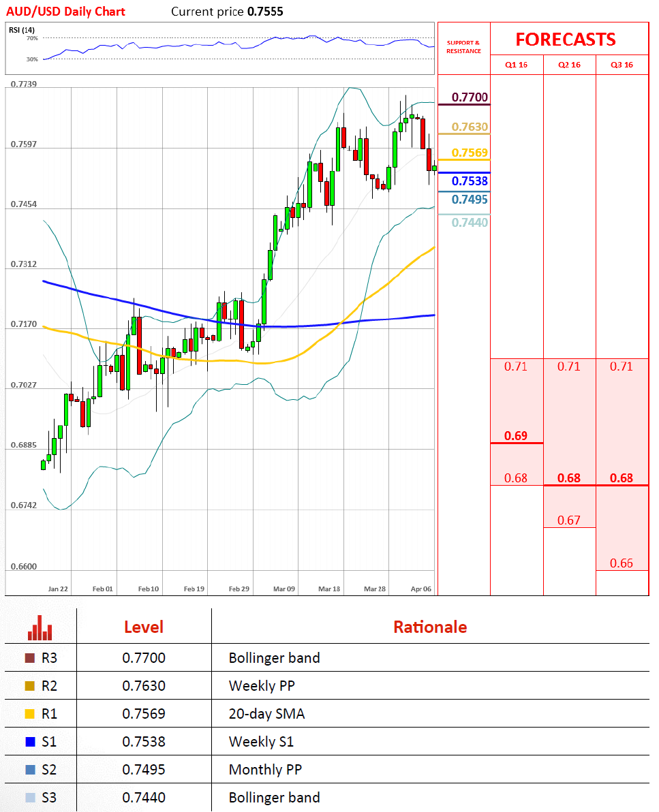This screenshot has height=812, width=659.
Task: Click the 0.7569 yellow level marker
Action: tap(470, 153)
